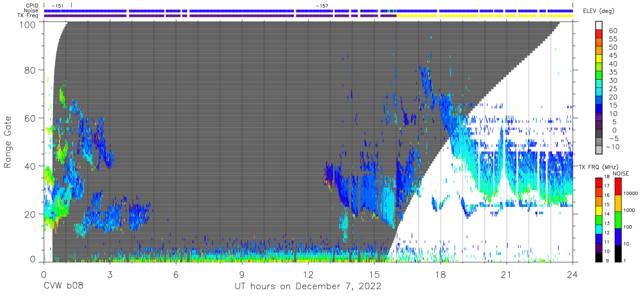This screenshot has width=644, height=297.
Task: Select the -151 CPID value
Action: pyautogui.click(x=58, y=6)
